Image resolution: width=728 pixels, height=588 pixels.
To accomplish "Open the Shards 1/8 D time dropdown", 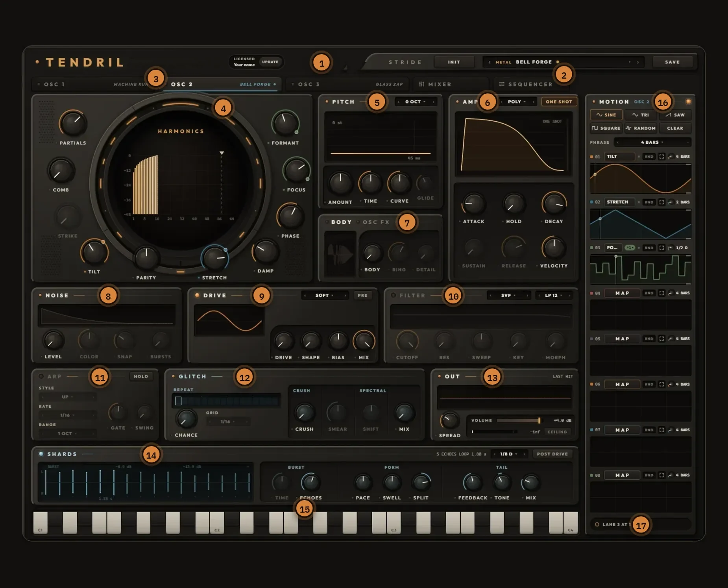I will tap(509, 454).
